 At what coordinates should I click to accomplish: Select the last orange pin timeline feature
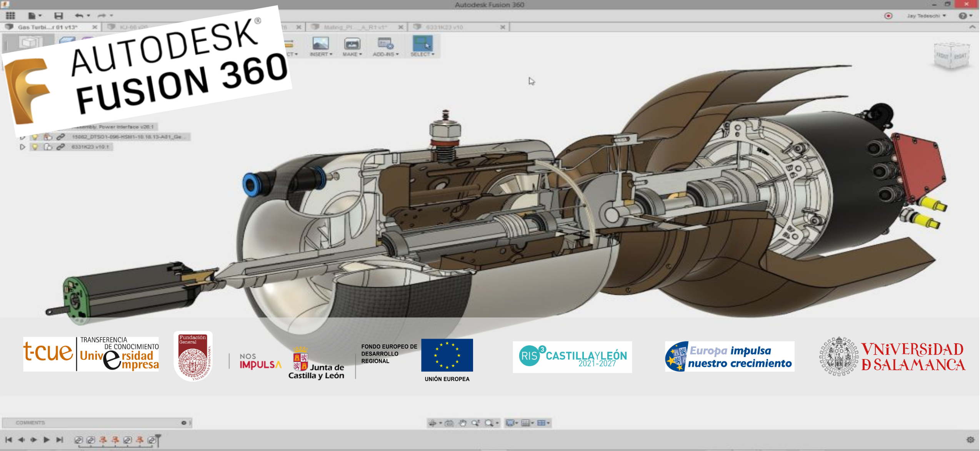(140, 440)
